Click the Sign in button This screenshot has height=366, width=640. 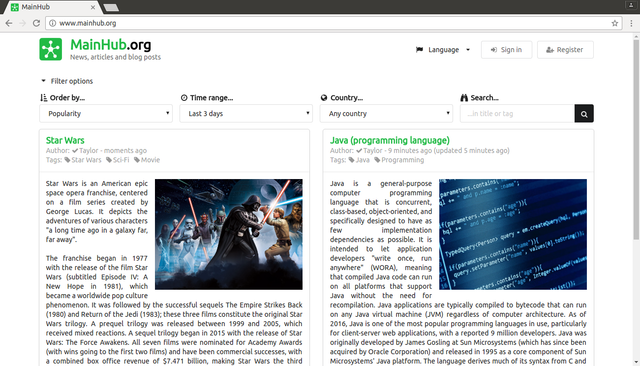click(507, 50)
